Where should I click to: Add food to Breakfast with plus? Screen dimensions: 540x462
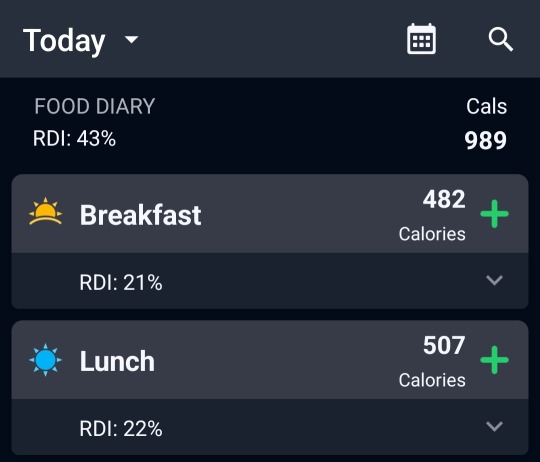[494, 214]
